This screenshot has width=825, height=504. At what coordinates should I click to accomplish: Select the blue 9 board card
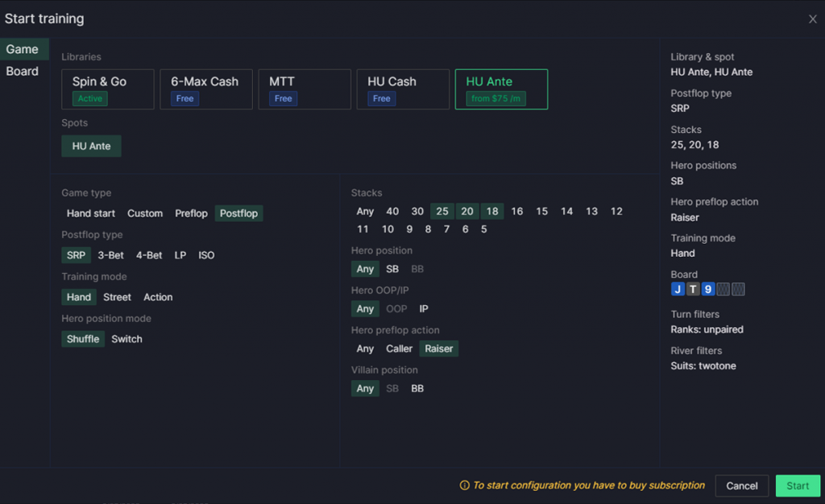tap(707, 288)
